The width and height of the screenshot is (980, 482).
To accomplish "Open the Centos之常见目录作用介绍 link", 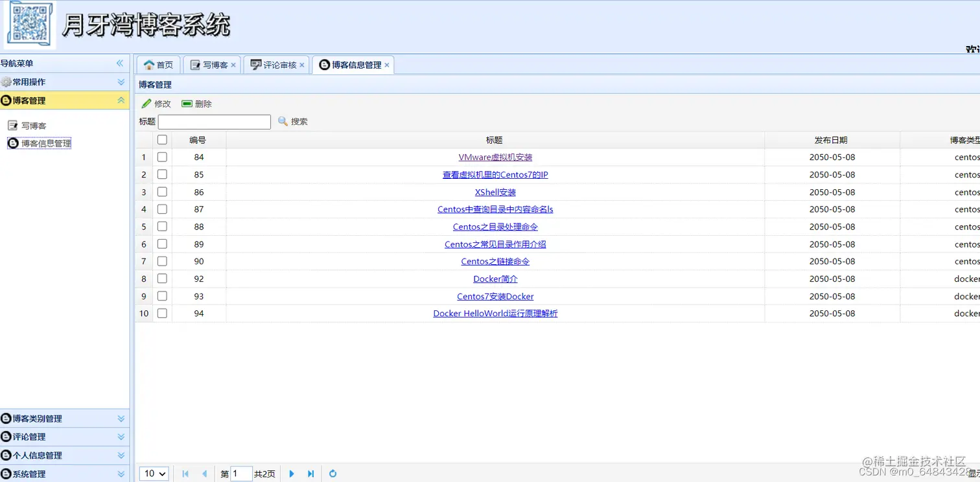I will point(495,244).
